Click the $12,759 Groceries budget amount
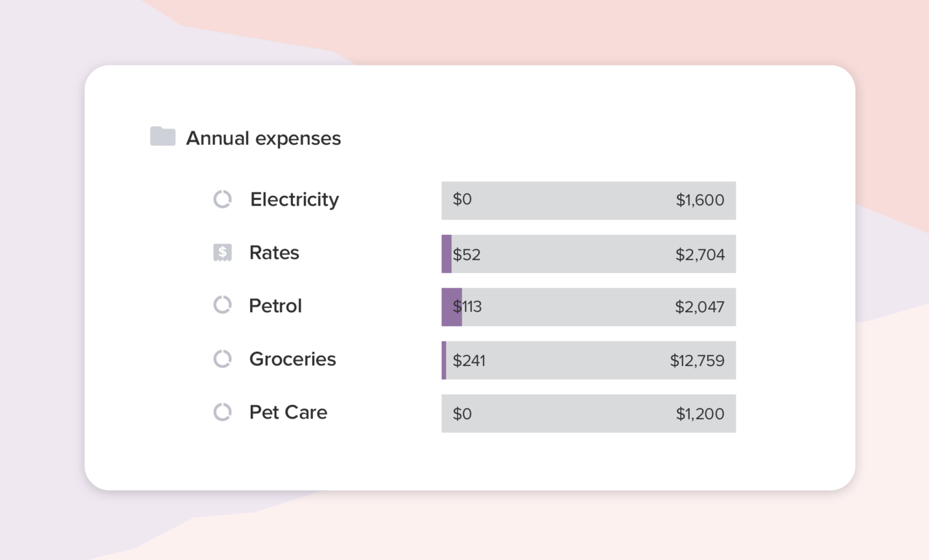 click(x=698, y=360)
